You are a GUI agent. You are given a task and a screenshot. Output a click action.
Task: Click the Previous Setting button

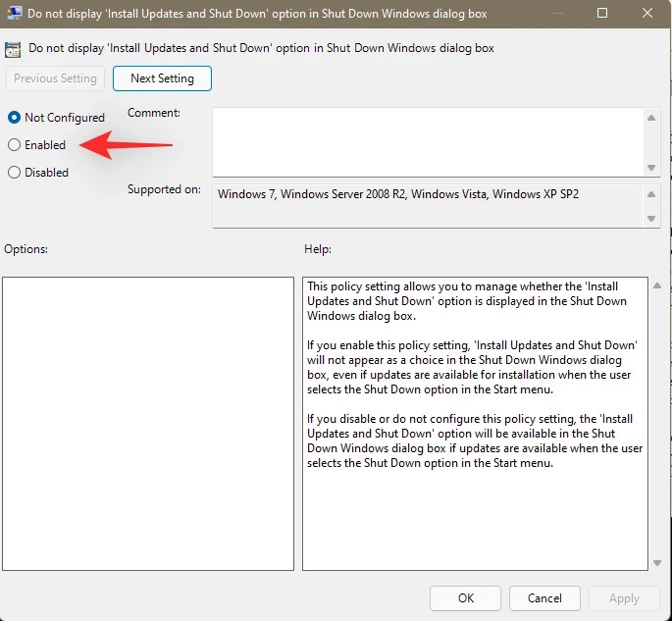(x=55, y=78)
